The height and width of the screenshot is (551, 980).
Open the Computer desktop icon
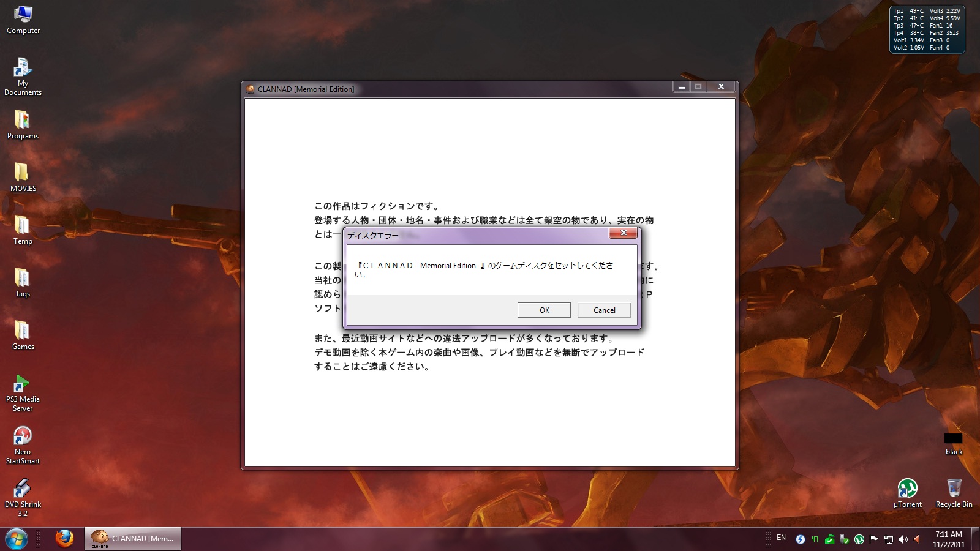point(23,20)
